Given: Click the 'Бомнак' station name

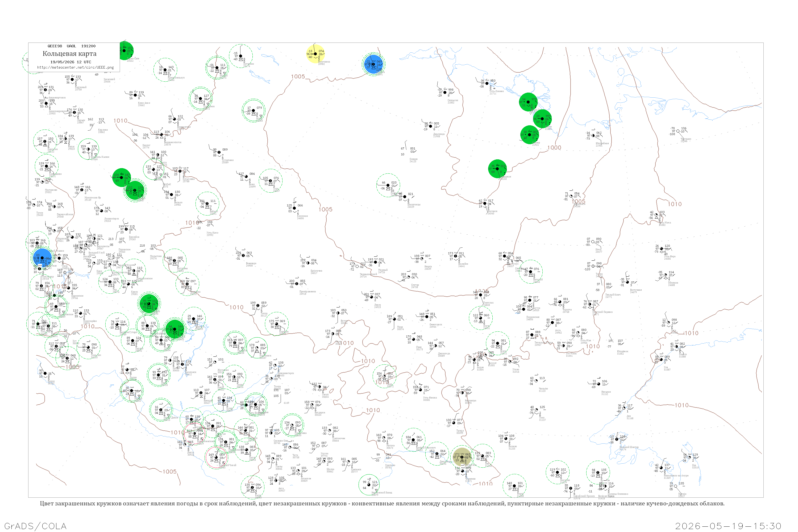Looking at the screenshot, I should [513, 446].
